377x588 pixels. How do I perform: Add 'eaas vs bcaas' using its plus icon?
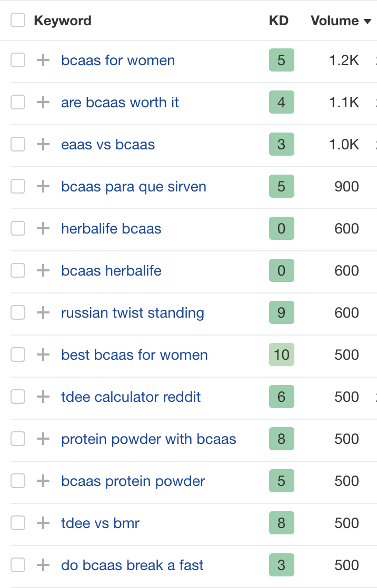click(x=43, y=144)
